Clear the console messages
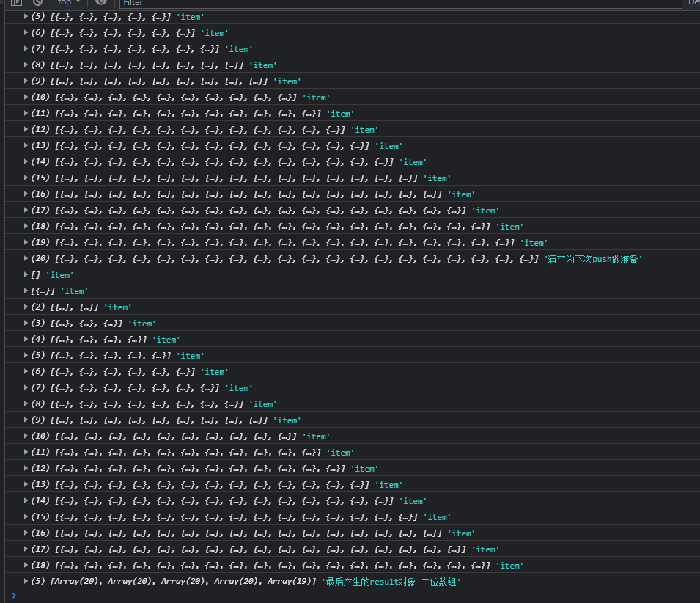Screen dimensions: 700x603 click(x=37, y=4)
